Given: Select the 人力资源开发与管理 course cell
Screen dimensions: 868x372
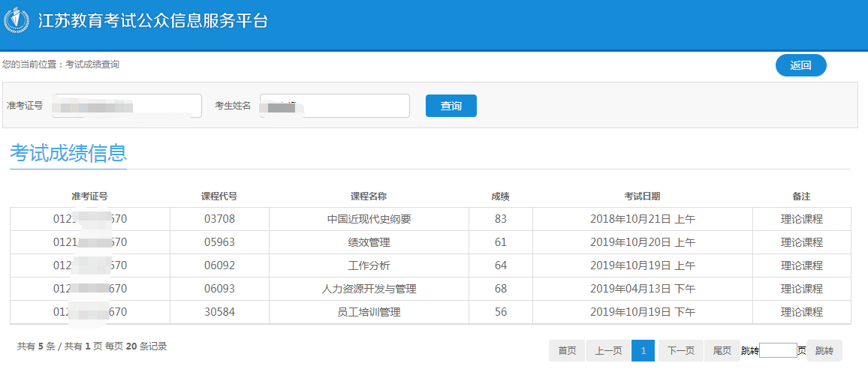Looking at the screenshot, I should click(x=369, y=289).
